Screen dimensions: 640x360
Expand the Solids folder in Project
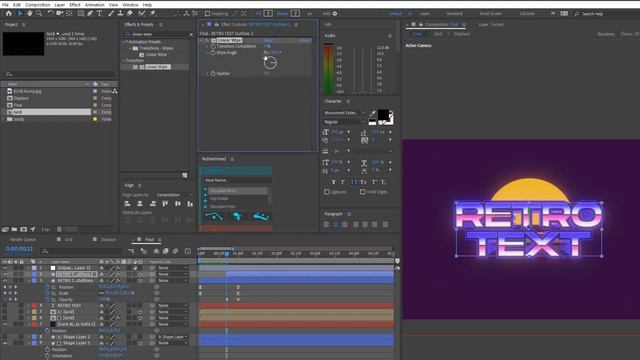(4, 119)
